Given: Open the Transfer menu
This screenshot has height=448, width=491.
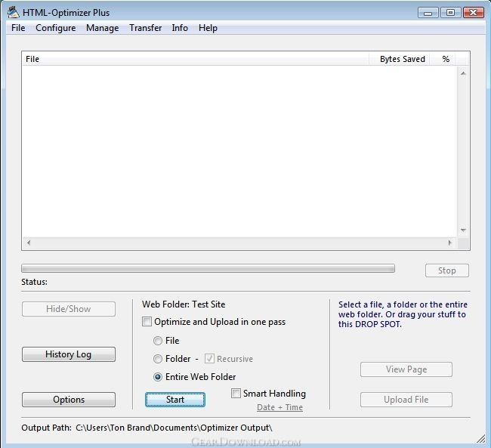Looking at the screenshot, I should click(146, 28).
